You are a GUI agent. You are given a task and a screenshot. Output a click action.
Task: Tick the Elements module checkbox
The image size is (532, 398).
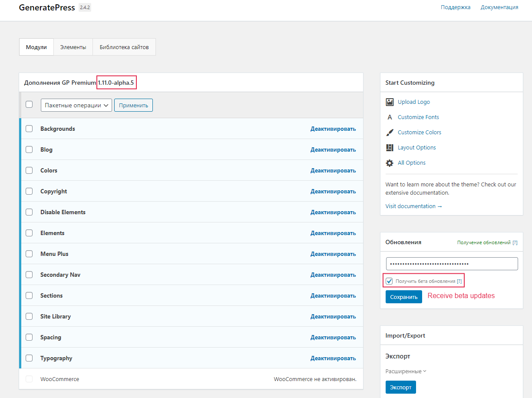pos(29,233)
